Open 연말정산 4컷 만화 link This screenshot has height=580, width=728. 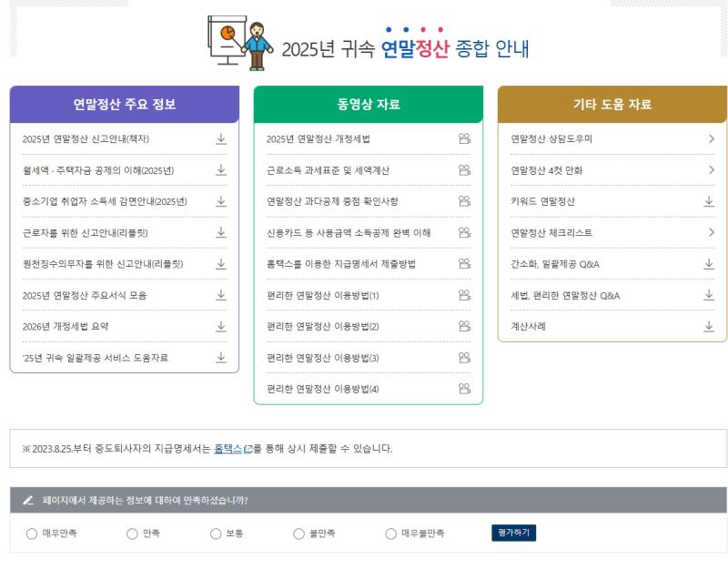point(547,170)
